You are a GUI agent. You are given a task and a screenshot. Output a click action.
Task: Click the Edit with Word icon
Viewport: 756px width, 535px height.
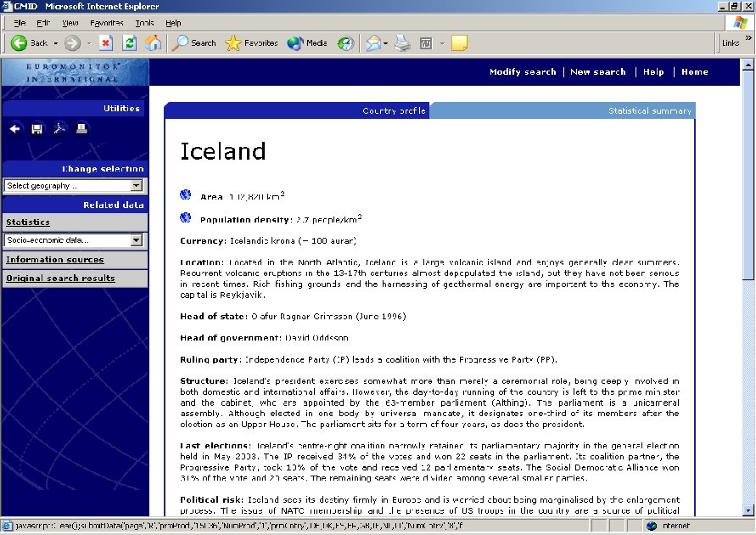[426, 43]
